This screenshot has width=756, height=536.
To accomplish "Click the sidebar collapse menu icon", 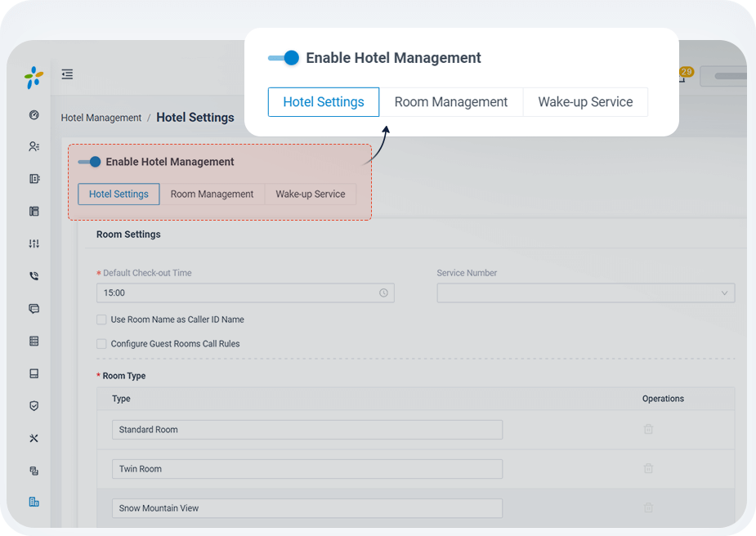I will (67, 74).
